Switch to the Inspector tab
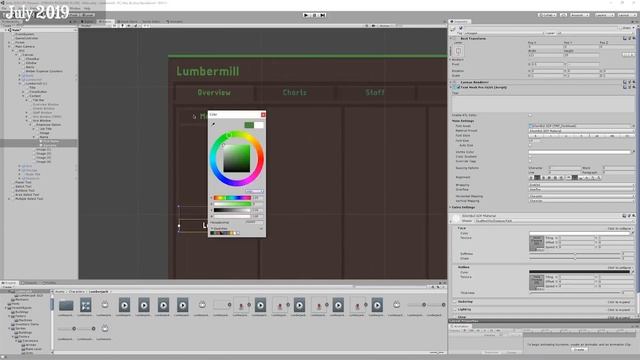Screen dimensions: 640x360 [460, 21]
